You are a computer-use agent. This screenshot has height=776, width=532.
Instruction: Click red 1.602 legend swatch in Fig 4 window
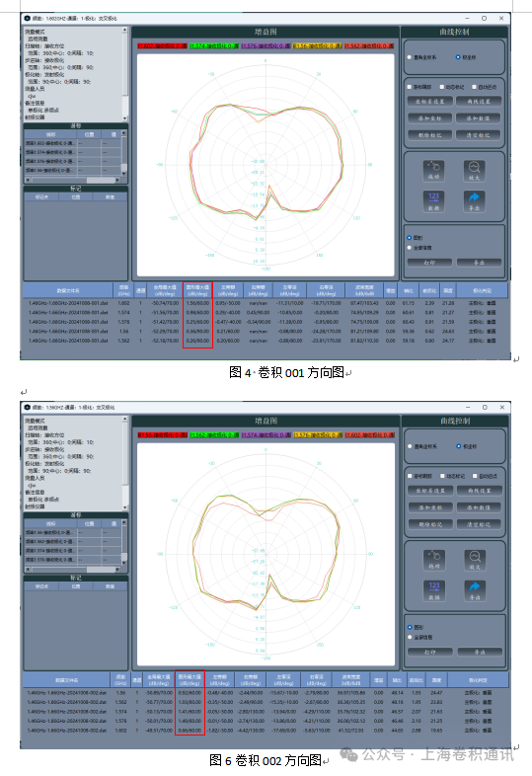pos(162,45)
